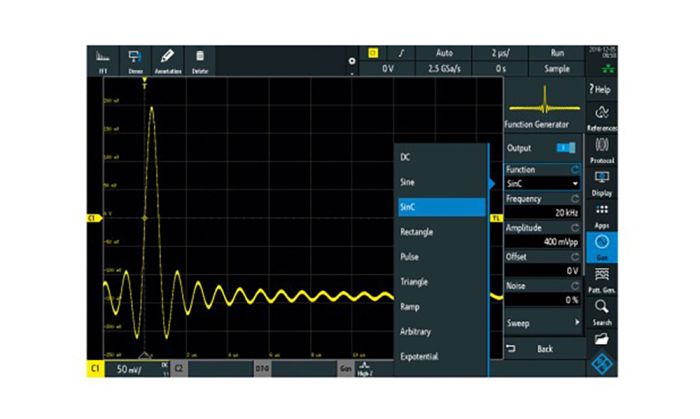
Task: Select the Gen generator sidebar icon
Action: coord(601,247)
